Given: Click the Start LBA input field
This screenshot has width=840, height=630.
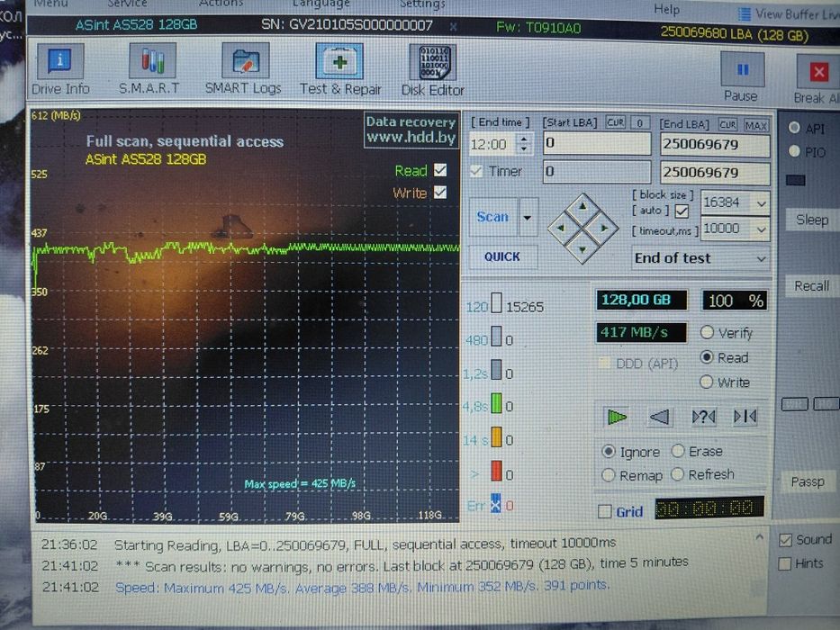Looking at the screenshot, I should click(x=597, y=143).
